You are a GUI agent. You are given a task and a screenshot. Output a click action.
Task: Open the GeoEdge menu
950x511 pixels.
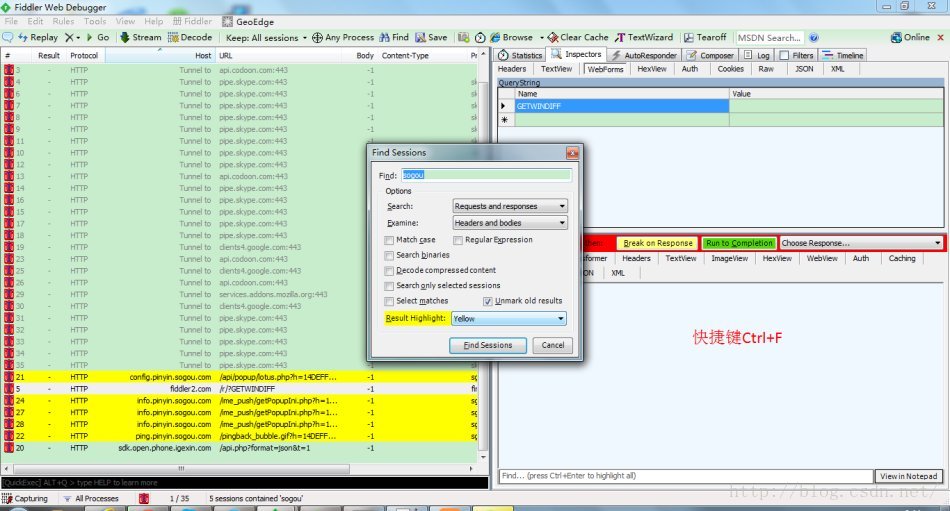(248, 21)
